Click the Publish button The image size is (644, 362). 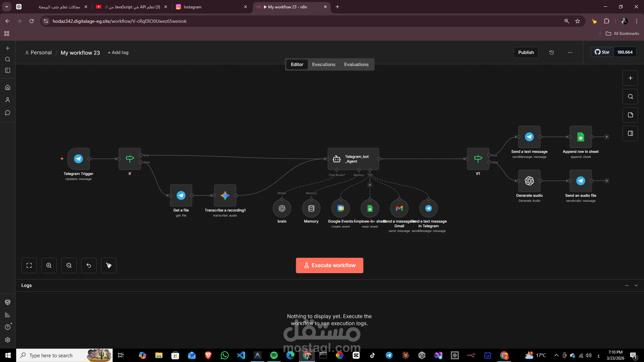(x=526, y=52)
